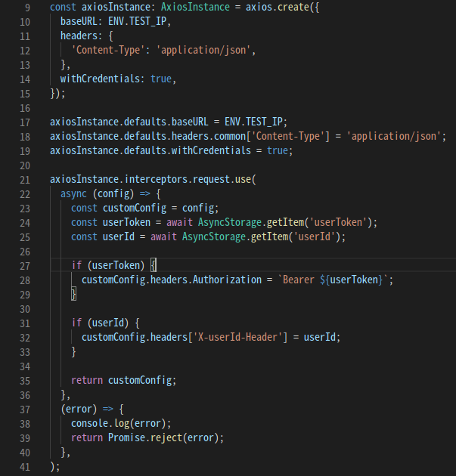Screen dimensions: 456x476
Task: Click the 'AxiosInstance' type annotation on line 9
Action: click(195, 7)
